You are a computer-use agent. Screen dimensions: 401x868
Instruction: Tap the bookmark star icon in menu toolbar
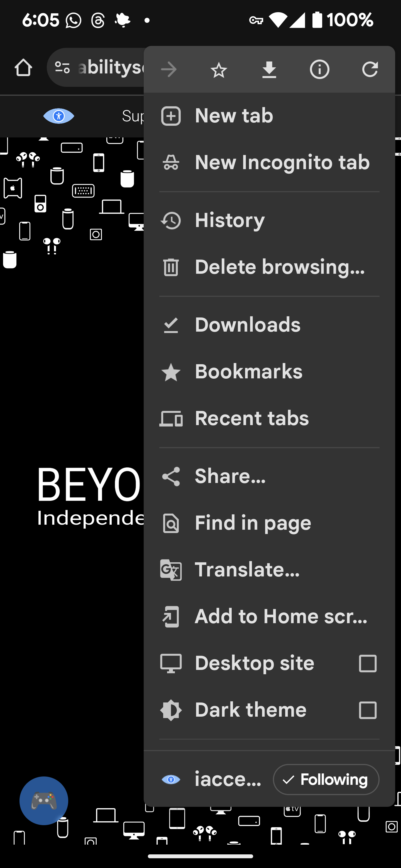pos(219,70)
